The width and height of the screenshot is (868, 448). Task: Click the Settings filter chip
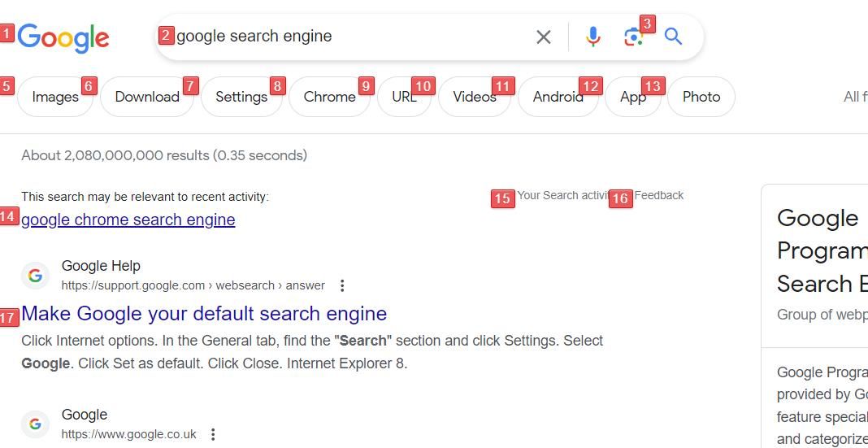click(x=241, y=97)
